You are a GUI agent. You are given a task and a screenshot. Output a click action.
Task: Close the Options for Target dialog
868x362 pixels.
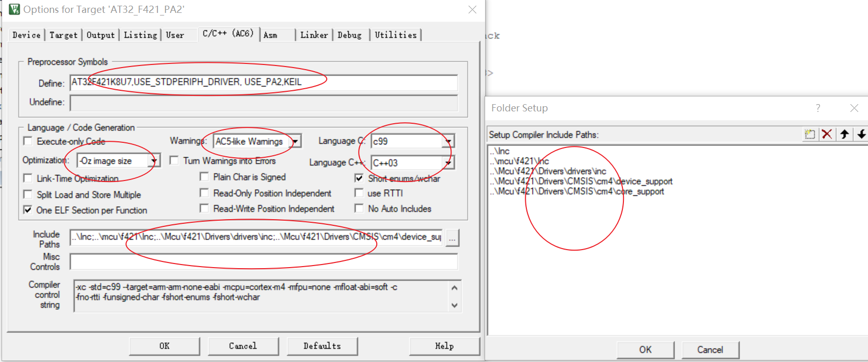tap(472, 9)
